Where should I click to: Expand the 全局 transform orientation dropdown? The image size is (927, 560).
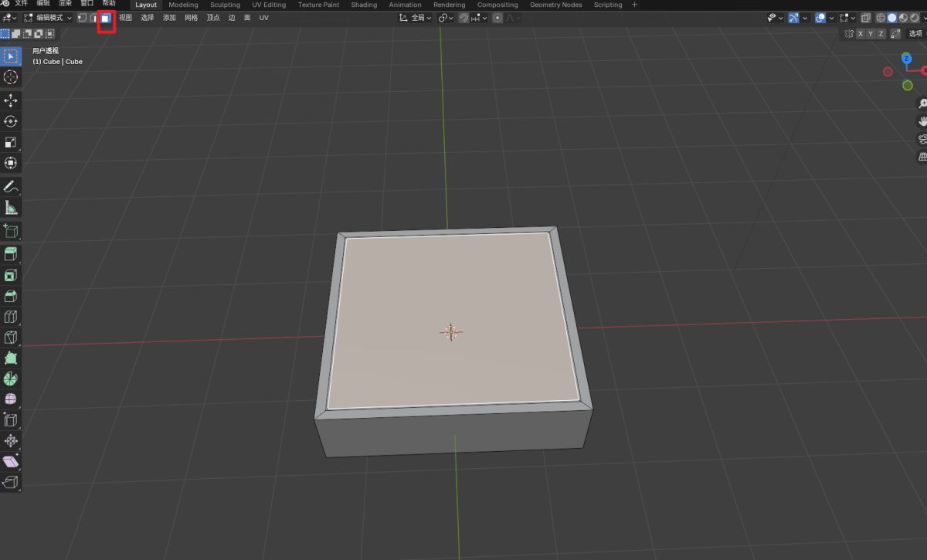click(x=416, y=18)
